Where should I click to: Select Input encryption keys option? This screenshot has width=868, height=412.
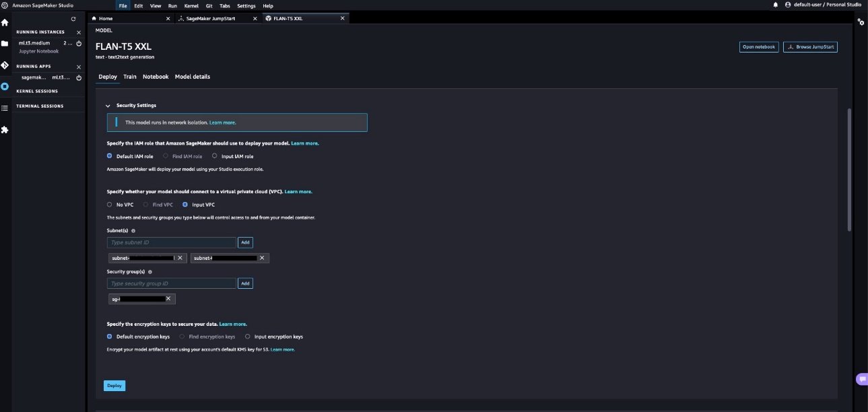248,337
